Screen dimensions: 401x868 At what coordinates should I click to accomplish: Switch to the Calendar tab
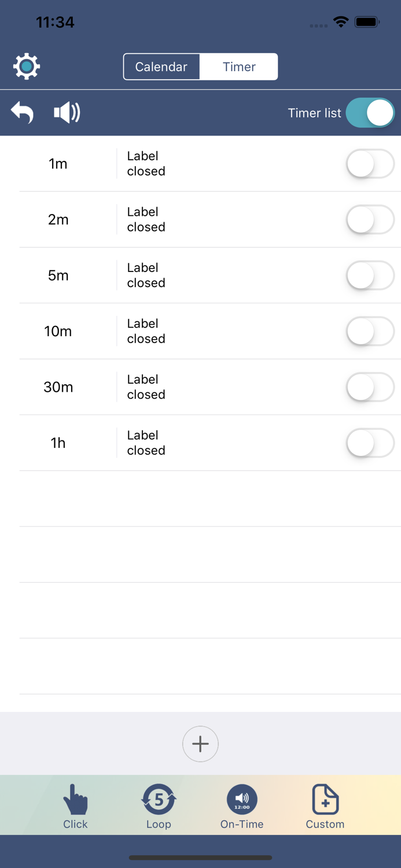[162, 66]
